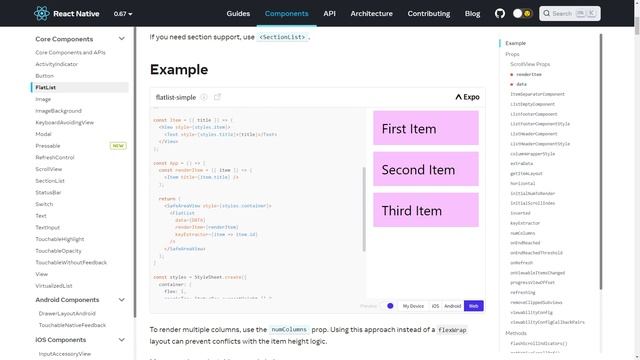Image resolution: width=640 pixels, height=360 pixels.
Task: Open the GitHub repository icon
Action: 500,13
